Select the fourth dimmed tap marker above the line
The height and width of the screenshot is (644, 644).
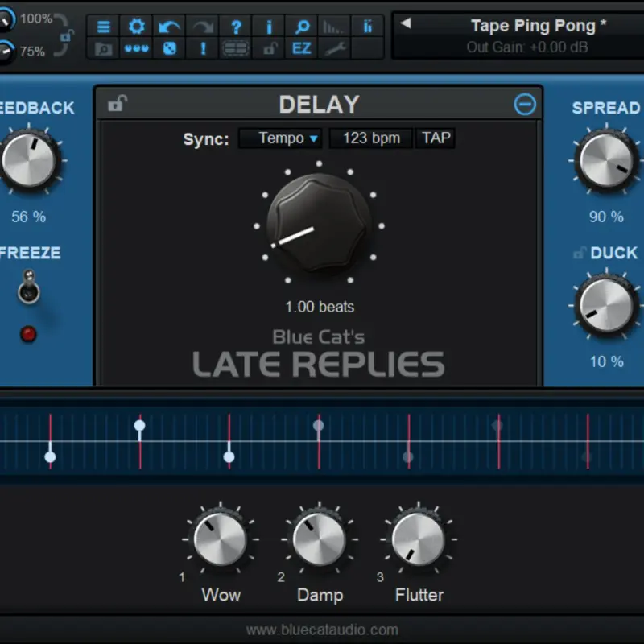tap(318, 426)
